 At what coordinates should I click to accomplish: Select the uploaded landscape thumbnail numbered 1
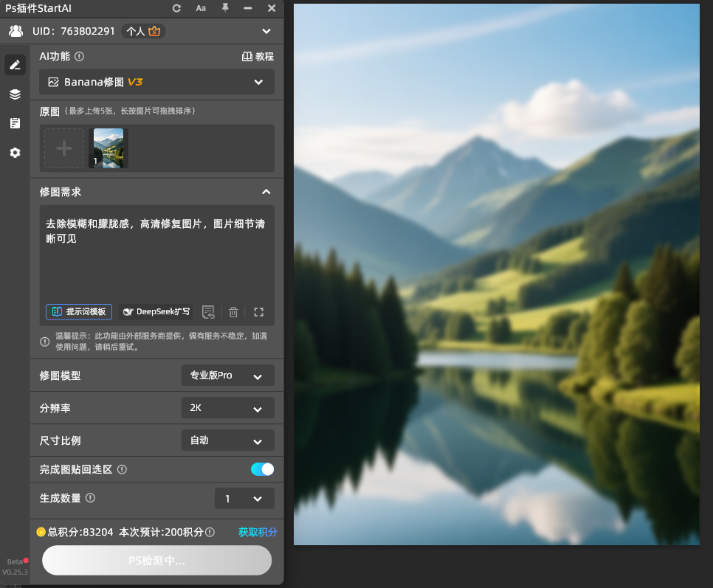point(108,148)
